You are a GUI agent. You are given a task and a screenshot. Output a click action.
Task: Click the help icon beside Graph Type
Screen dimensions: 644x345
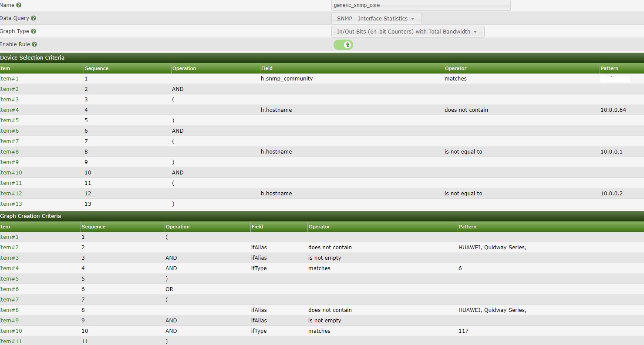[33, 31]
